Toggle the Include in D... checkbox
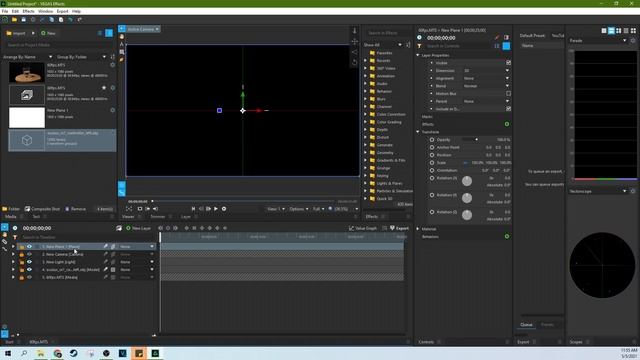 point(508,109)
